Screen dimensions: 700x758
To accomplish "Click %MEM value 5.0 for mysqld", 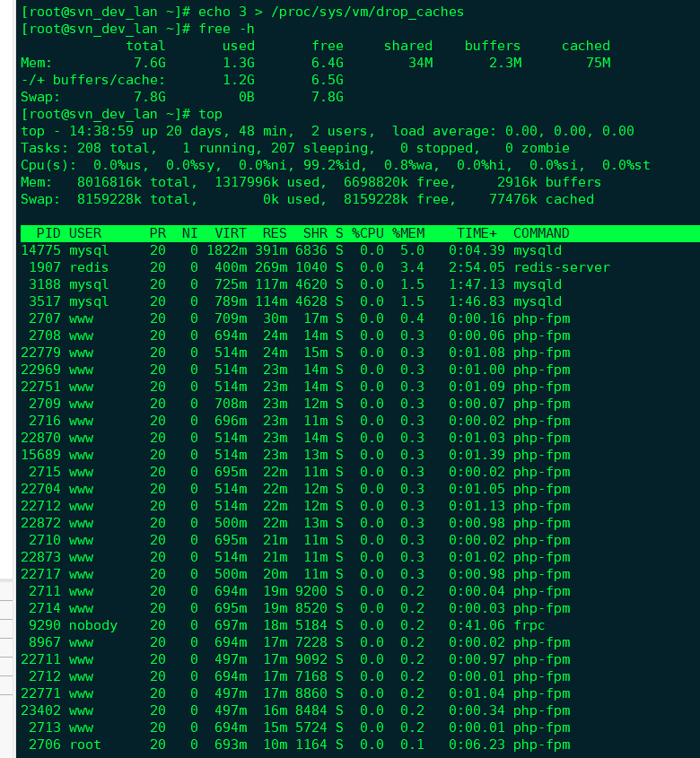I will [412, 250].
